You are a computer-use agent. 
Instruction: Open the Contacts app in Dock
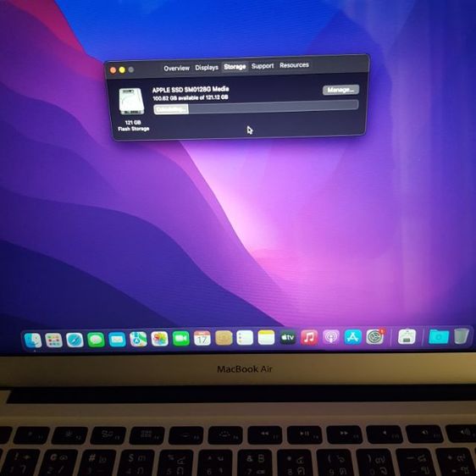point(224,338)
